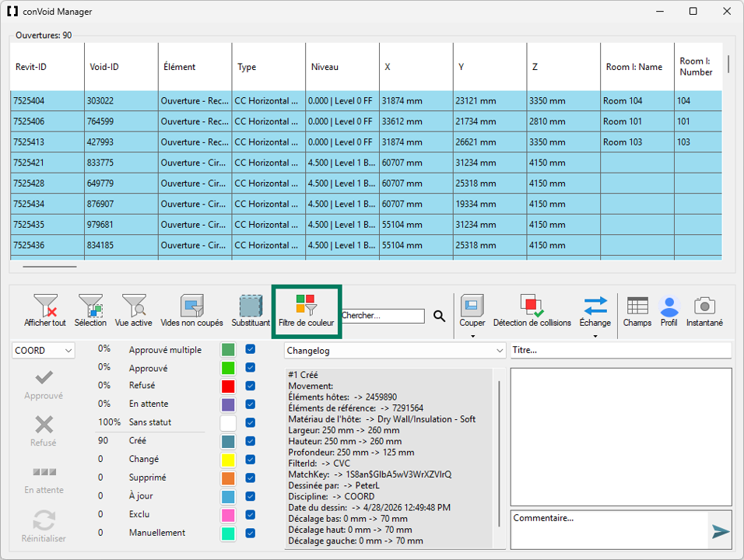Click the Type column header
Image resolution: width=744 pixels, height=560 pixels.
[268, 67]
